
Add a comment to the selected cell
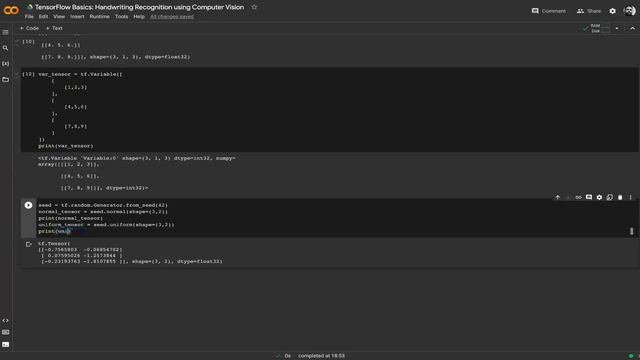589,198
